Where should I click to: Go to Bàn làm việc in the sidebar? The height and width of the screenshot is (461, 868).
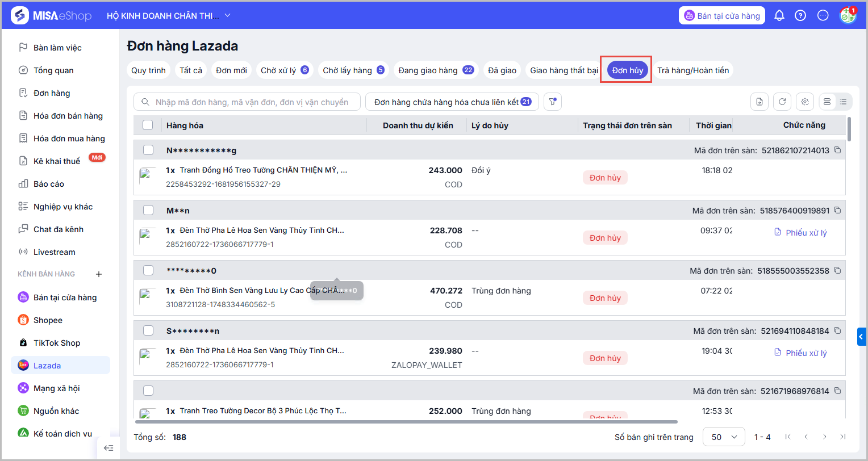click(60, 48)
